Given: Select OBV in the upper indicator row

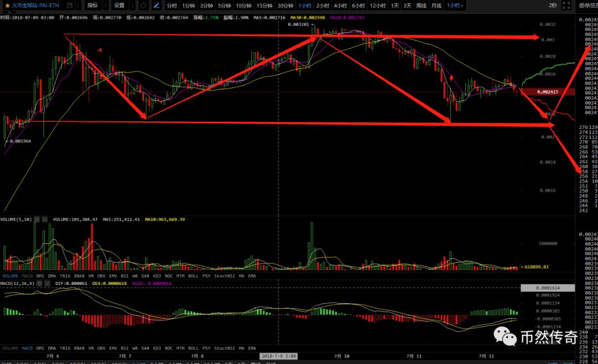Looking at the screenshot, I should [x=101, y=276].
